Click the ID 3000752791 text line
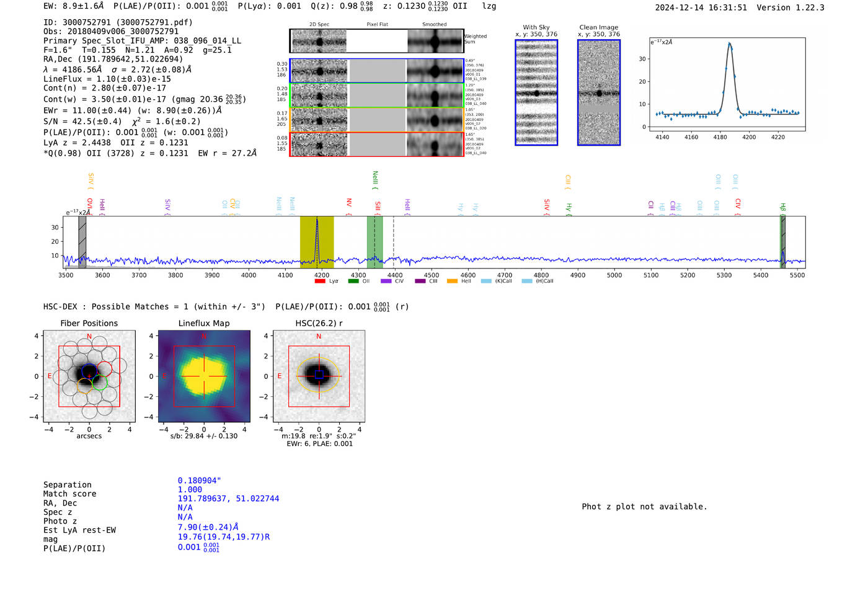 tap(118, 22)
